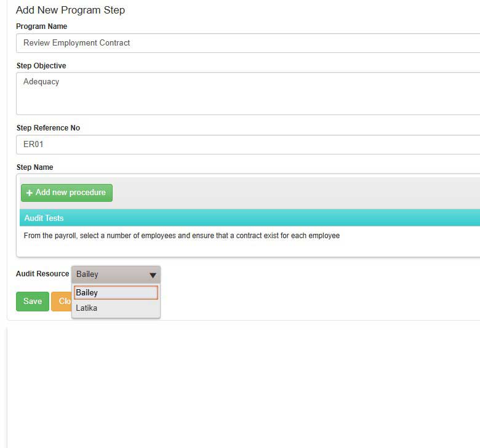Click the Audit Tests header bar
Screen dimensions: 480x448
250,218
